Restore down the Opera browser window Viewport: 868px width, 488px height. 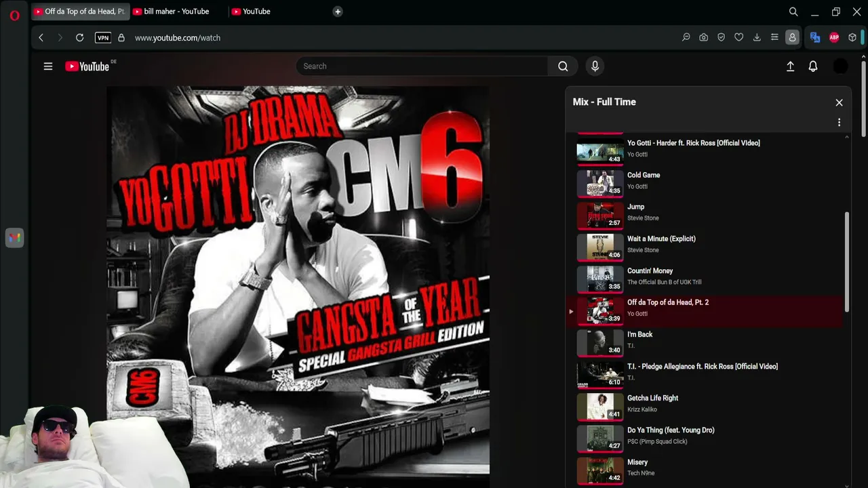836,12
